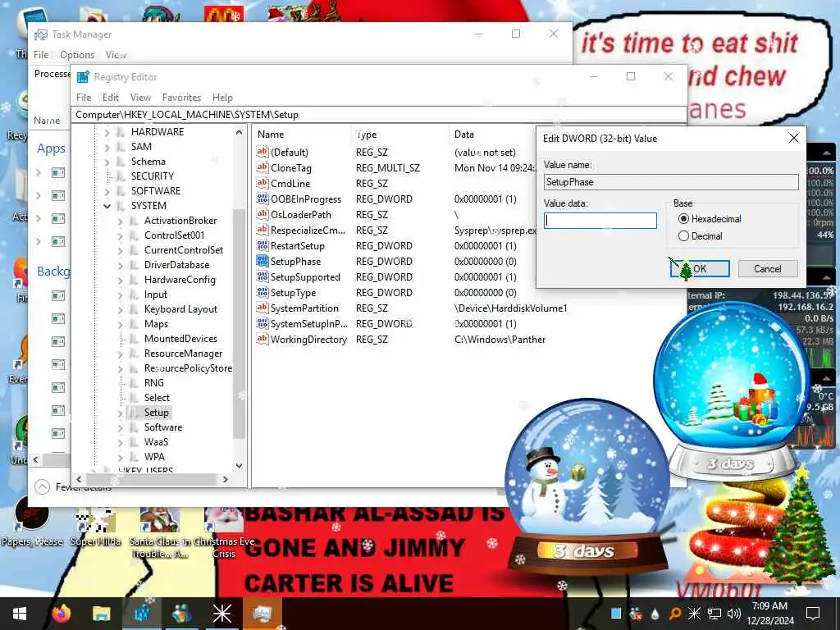
Task: Expand the SOFTWARE hive key
Action: (x=107, y=191)
